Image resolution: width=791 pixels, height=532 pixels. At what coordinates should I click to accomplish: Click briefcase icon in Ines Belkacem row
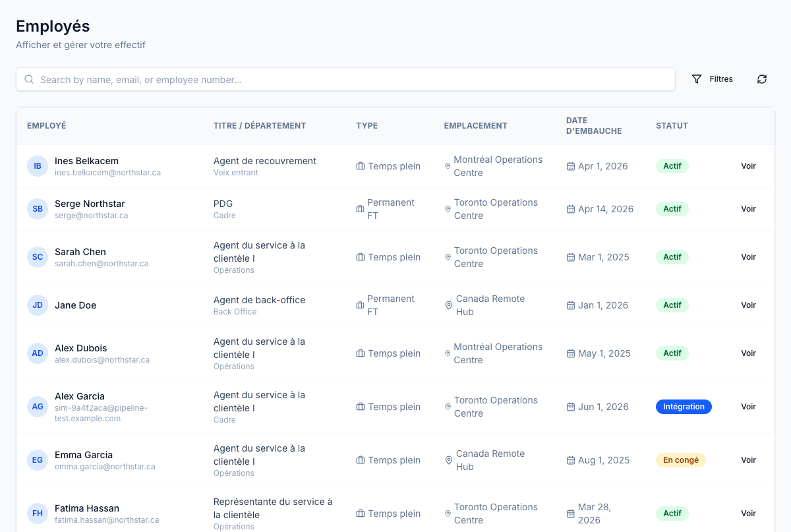[x=361, y=166]
